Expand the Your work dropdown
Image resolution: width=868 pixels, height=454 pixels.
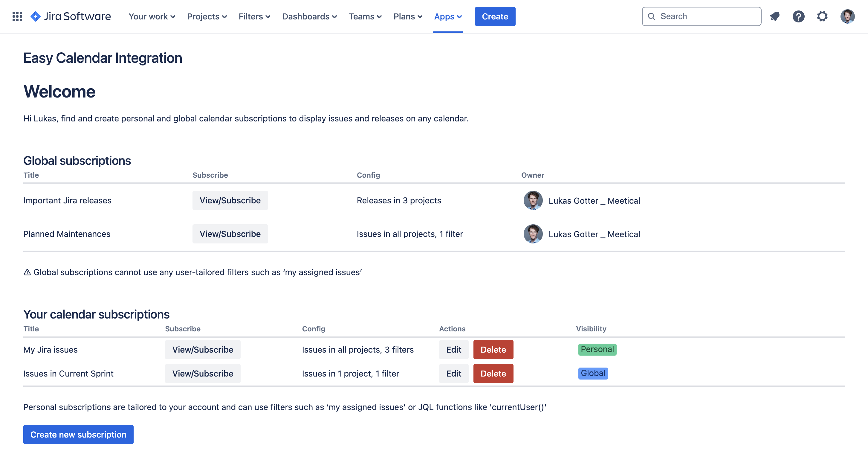tap(152, 16)
